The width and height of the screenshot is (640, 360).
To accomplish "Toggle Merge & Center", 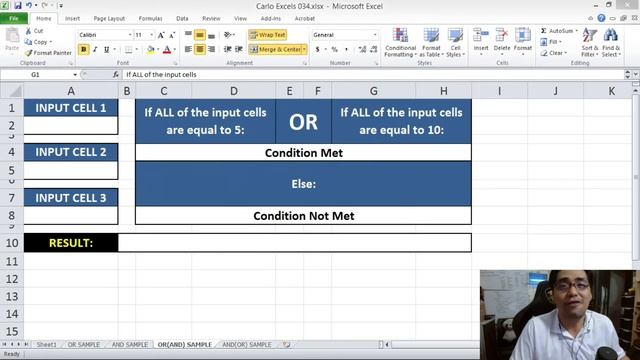I will (276, 49).
